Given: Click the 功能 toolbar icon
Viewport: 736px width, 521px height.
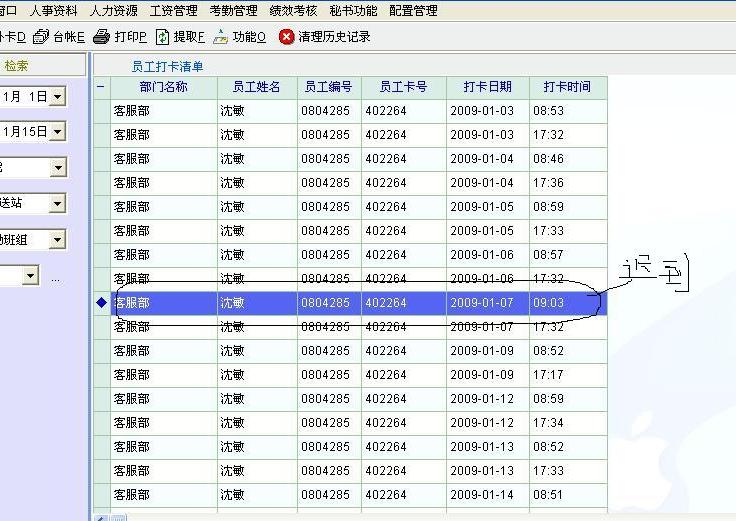Looking at the screenshot, I should [220, 37].
